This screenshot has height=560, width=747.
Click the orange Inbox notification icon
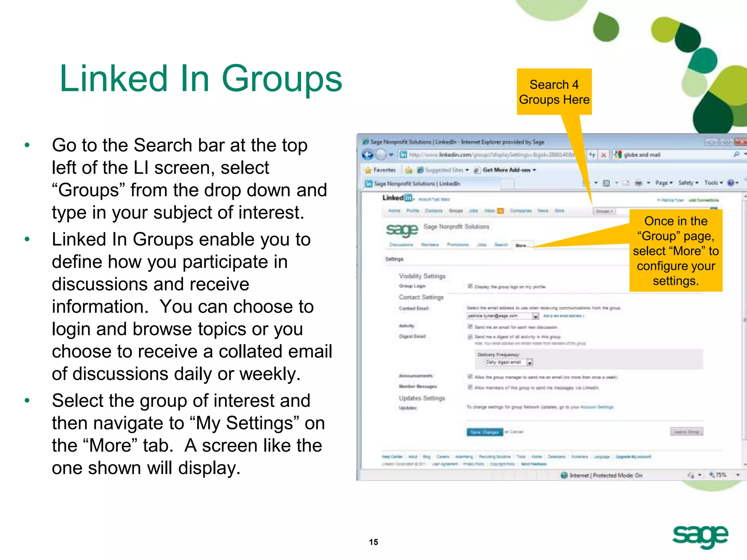pyautogui.click(x=500, y=211)
